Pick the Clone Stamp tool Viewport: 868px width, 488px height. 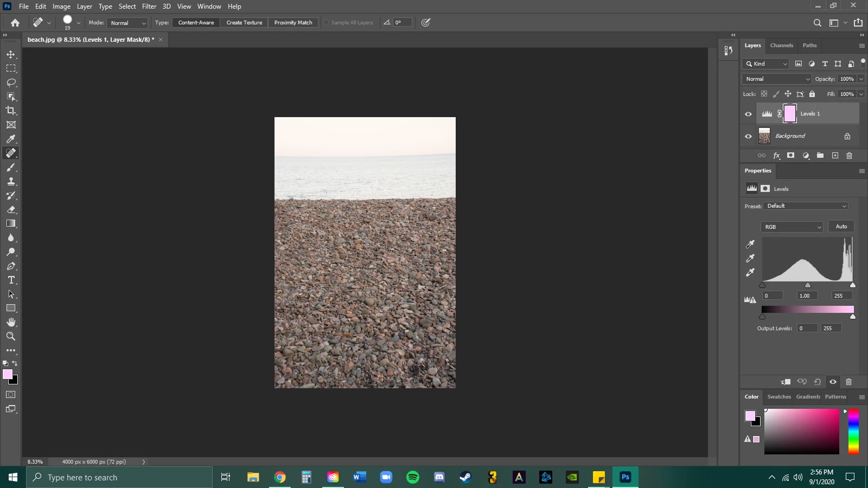coord(11,181)
